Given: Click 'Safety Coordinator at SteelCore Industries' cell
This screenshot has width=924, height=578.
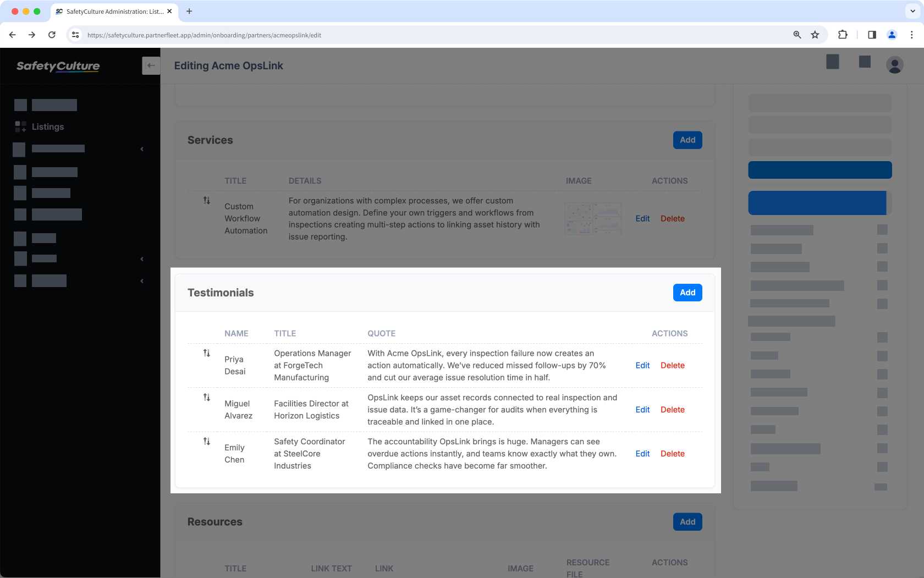Looking at the screenshot, I should coord(310,454).
